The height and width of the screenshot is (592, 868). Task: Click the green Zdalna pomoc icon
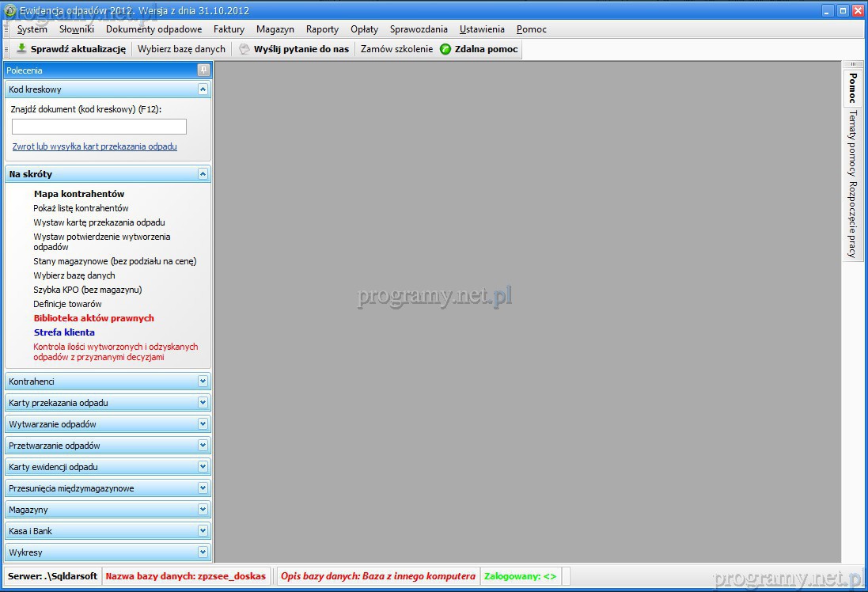tap(445, 49)
